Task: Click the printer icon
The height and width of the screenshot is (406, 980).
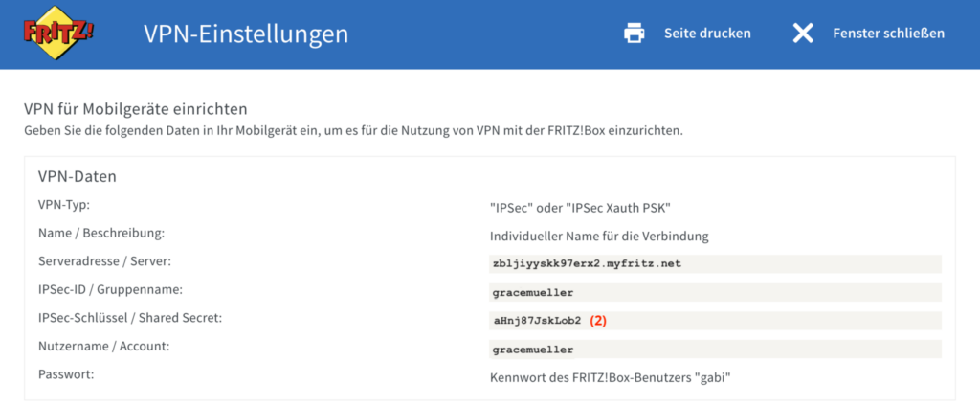Action: [635, 34]
